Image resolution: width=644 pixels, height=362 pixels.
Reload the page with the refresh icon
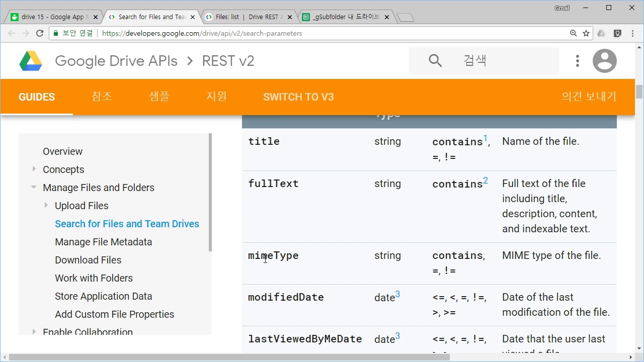click(x=40, y=33)
